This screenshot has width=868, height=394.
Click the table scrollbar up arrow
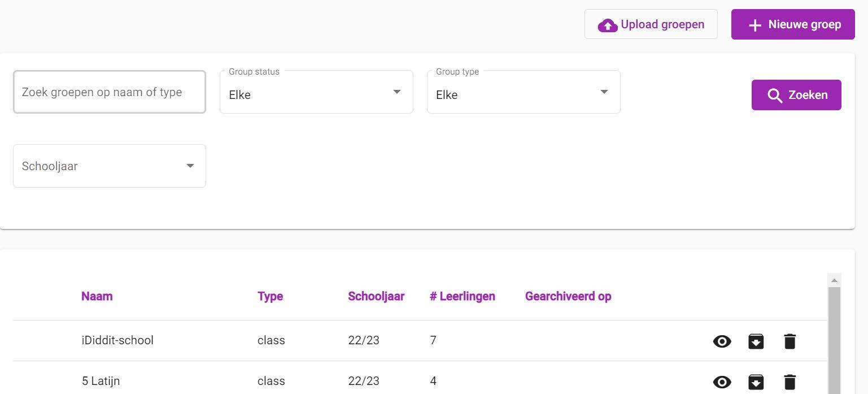tap(834, 280)
